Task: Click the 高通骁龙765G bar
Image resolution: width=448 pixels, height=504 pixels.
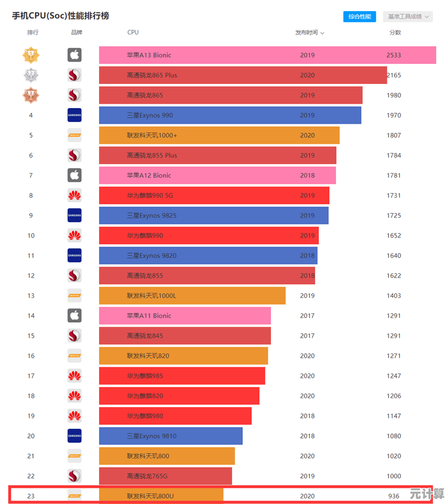Action: point(166,476)
